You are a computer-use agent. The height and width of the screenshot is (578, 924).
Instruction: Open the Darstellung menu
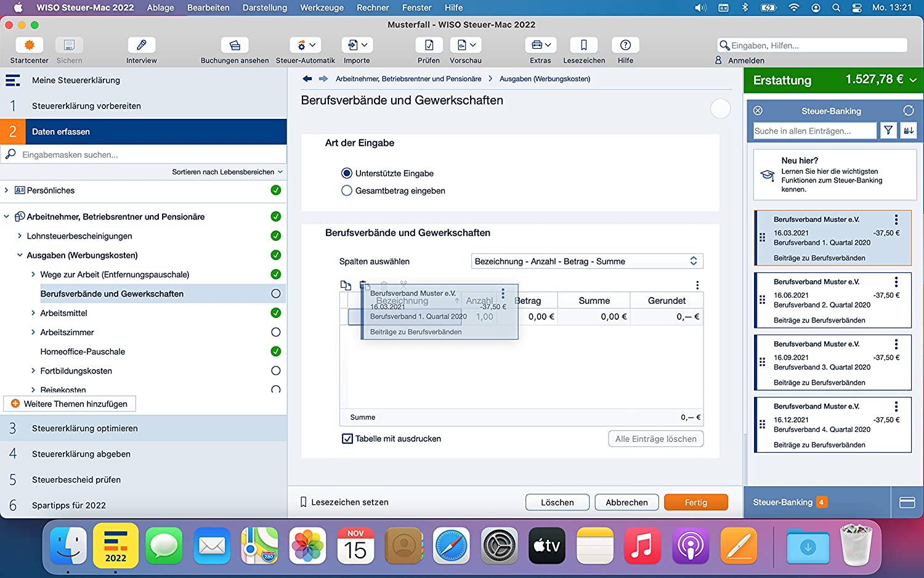pos(264,7)
